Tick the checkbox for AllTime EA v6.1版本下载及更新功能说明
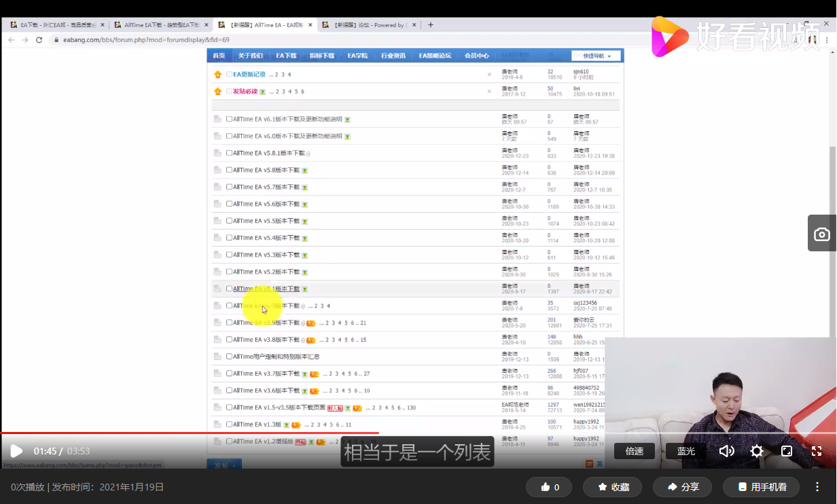 [229, 119]
